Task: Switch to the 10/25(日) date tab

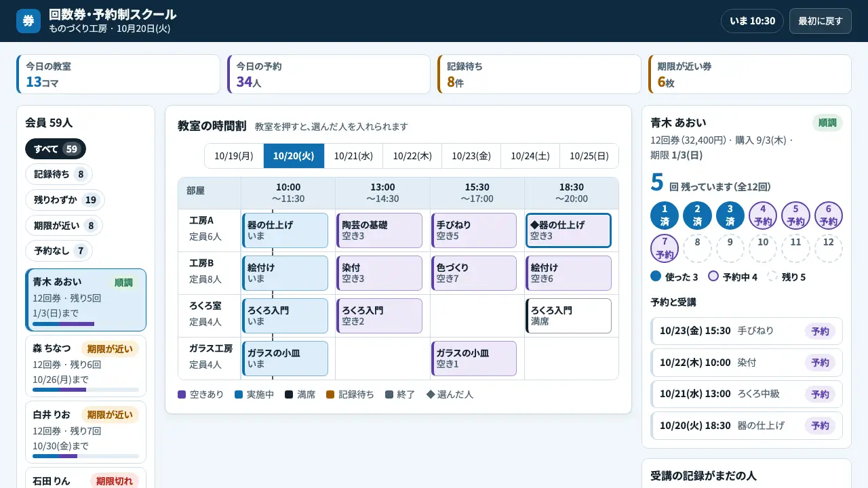Action: (589, 156)
